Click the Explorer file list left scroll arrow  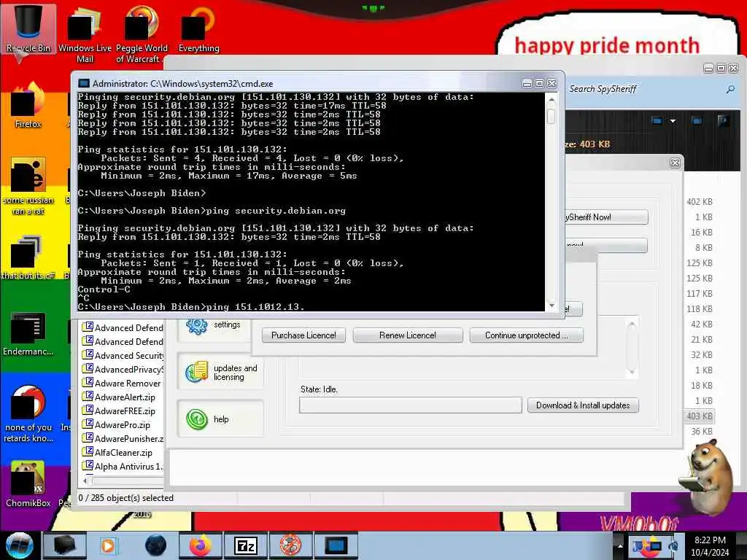click(x=85, y=481)
